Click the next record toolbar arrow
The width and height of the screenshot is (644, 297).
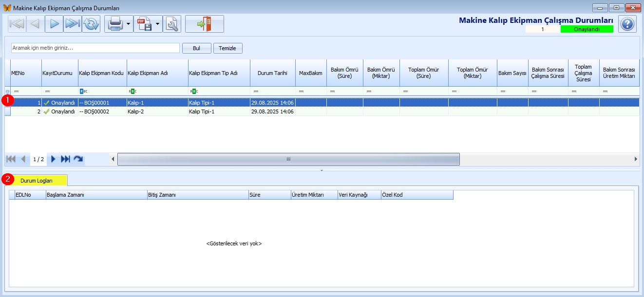pyautogui.click(x=54, y=24)
